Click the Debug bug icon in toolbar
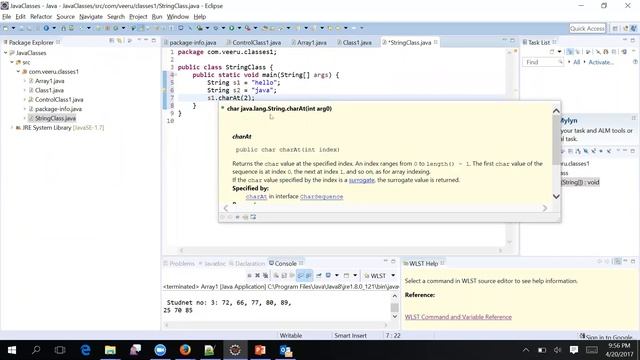 [x=216, y=28]
